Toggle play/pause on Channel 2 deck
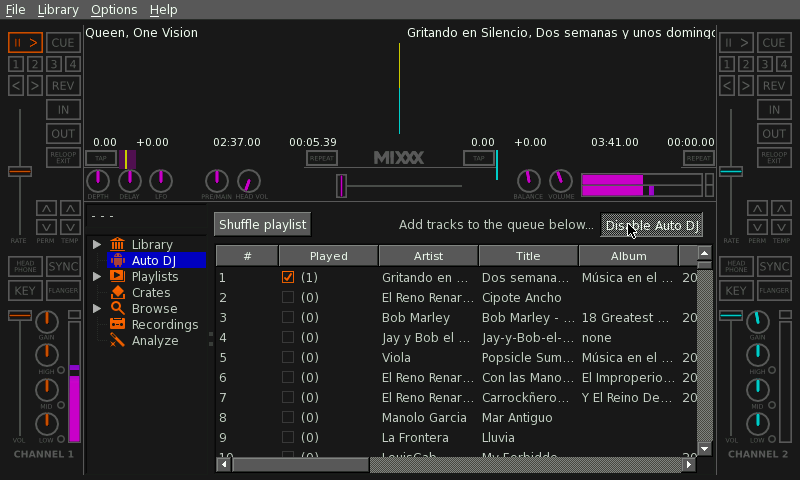Image resolution: width=800 pixels, height=480 pixels. coord(736,43)
